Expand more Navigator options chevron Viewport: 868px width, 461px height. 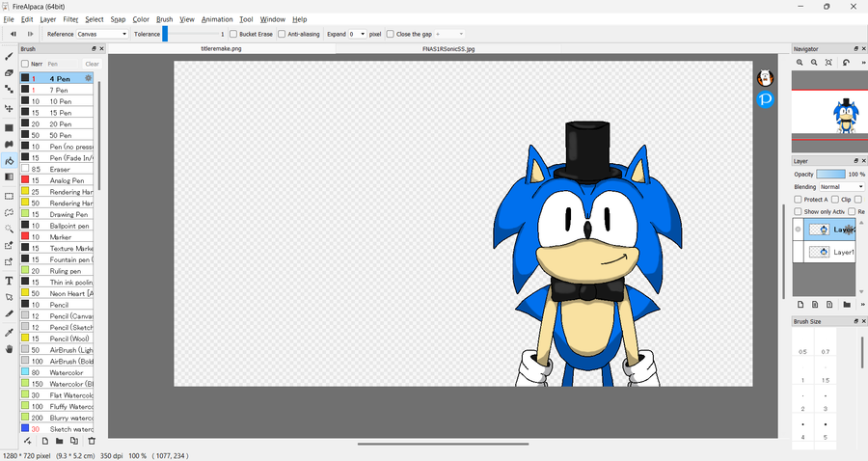(863, 63)
